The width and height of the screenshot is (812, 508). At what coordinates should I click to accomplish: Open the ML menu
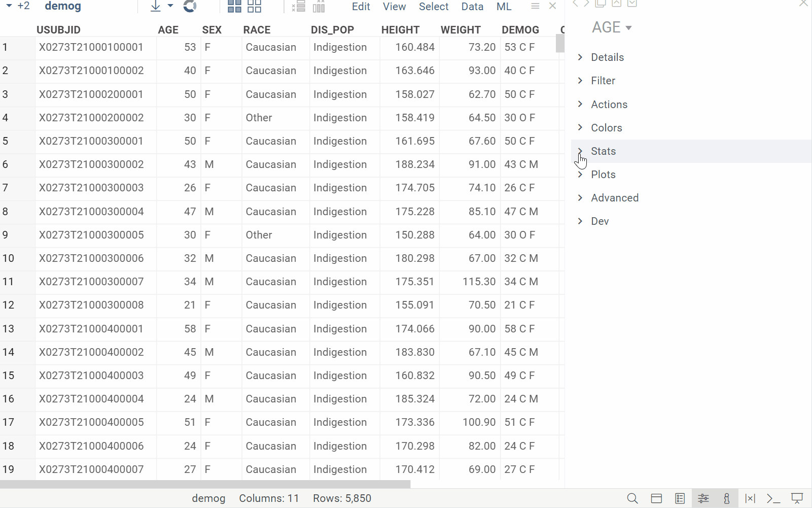click(504, 7)
